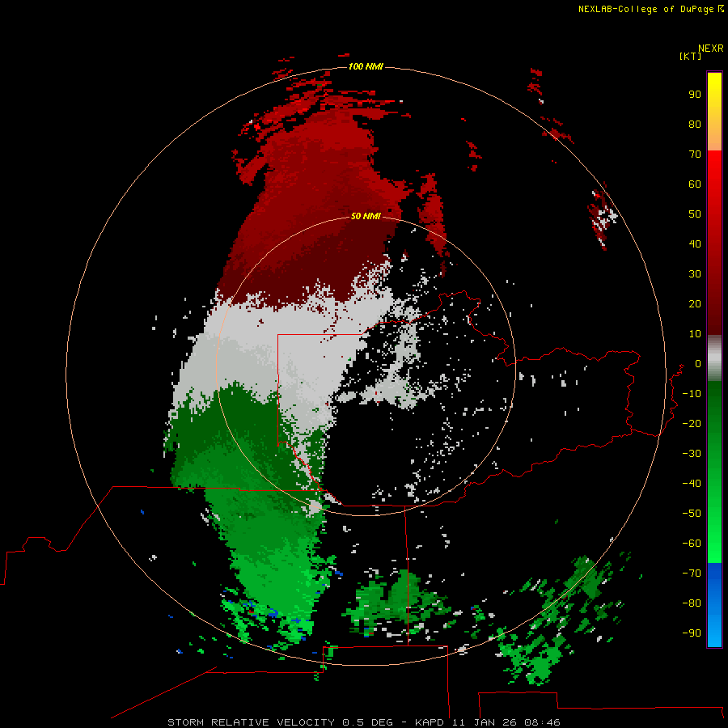Click the KT units label above the color scale

click(690, 56)
